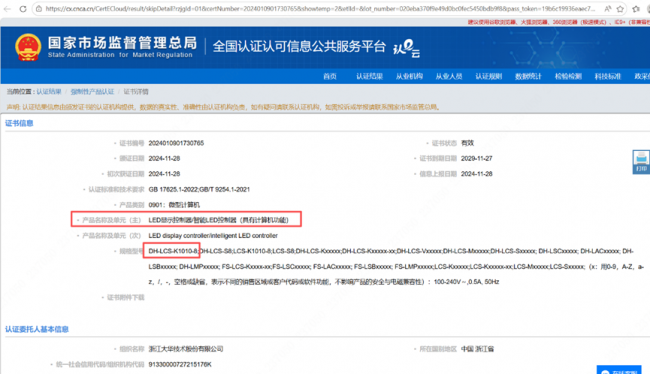
Task: Click the product category 0901：微型计算机
Action: click(x=174, y=205)
